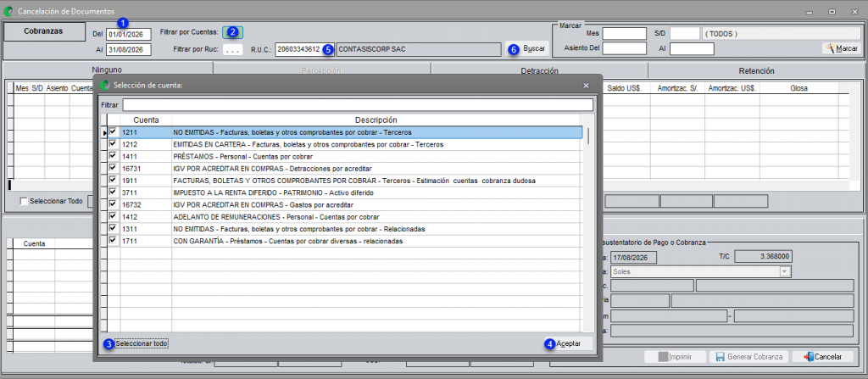Uncheck account 3711 checkbox

(x=114, y=192)
